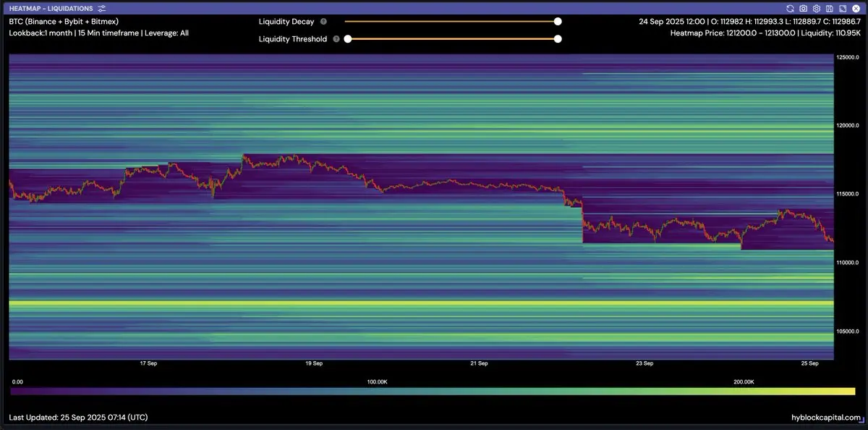Take a screenshot with the camera icon

[804, 8]
